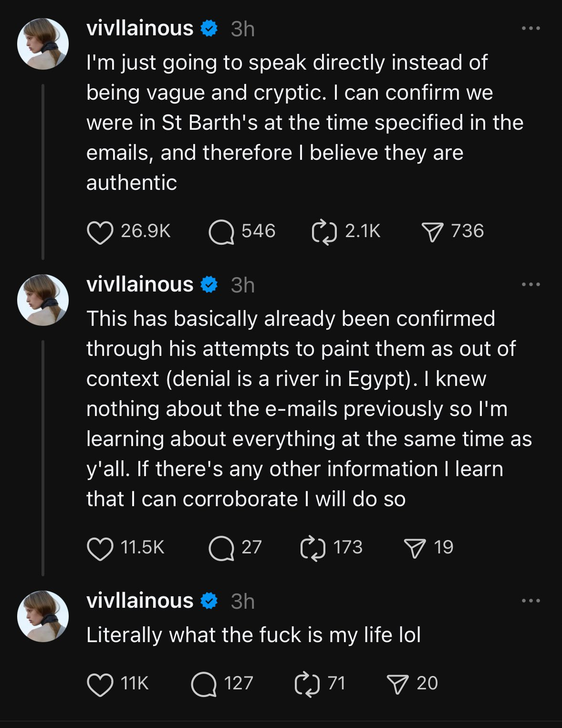Repost the post with 173 reposts

click(x=313, y=548)
